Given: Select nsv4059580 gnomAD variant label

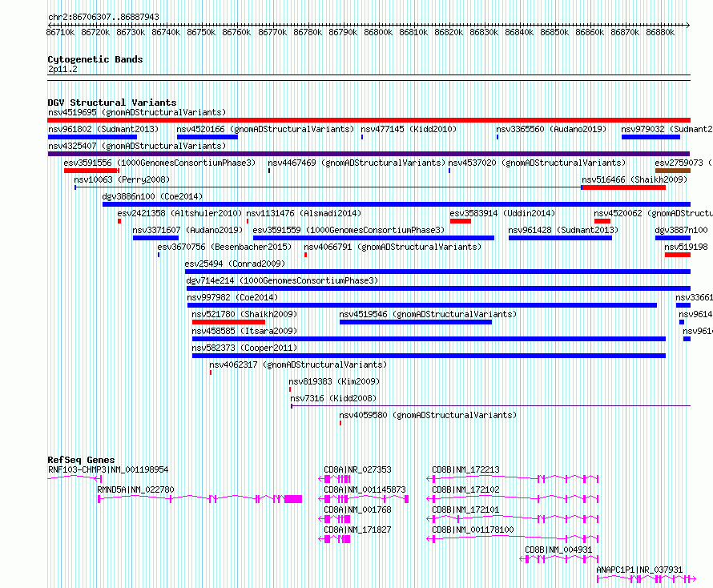Looking at the screenshot, I should click(428, 415).
